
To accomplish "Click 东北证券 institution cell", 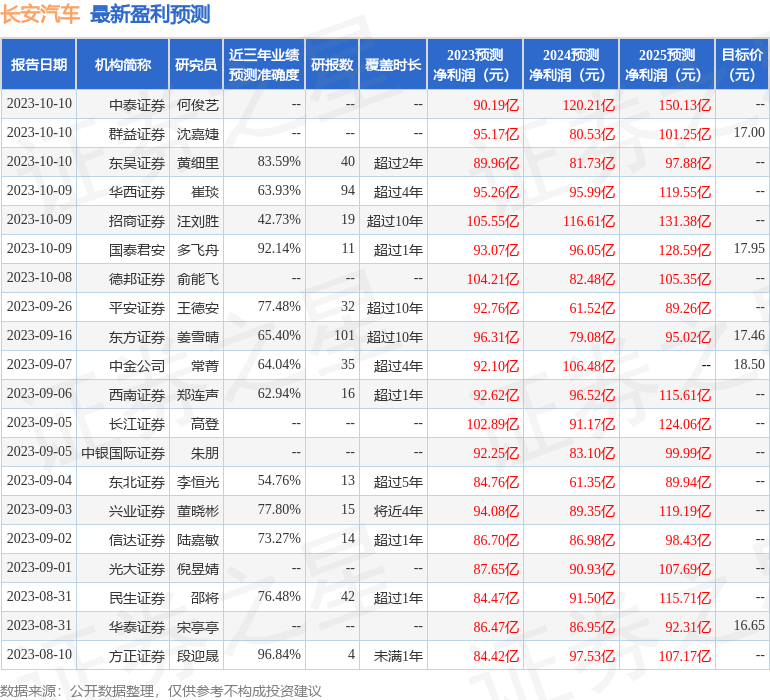I will click(x=137, y=482).
